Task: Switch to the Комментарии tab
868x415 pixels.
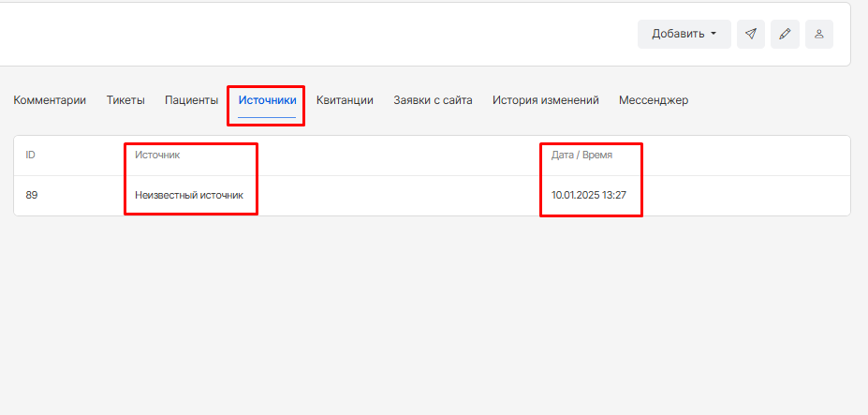Action: 50,100
